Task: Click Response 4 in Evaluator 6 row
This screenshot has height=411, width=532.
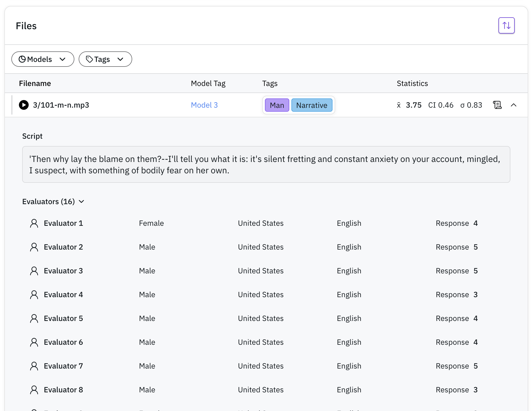Action: 457,342
